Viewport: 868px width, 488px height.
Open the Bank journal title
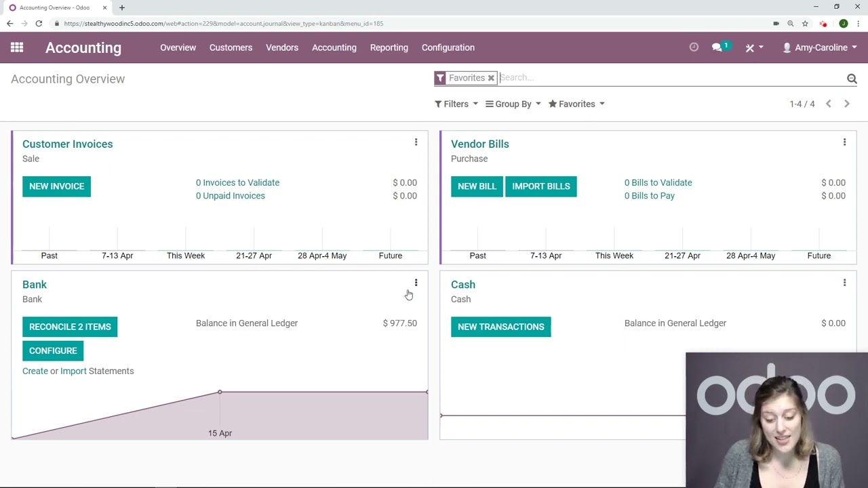click(x=35, y=285)
